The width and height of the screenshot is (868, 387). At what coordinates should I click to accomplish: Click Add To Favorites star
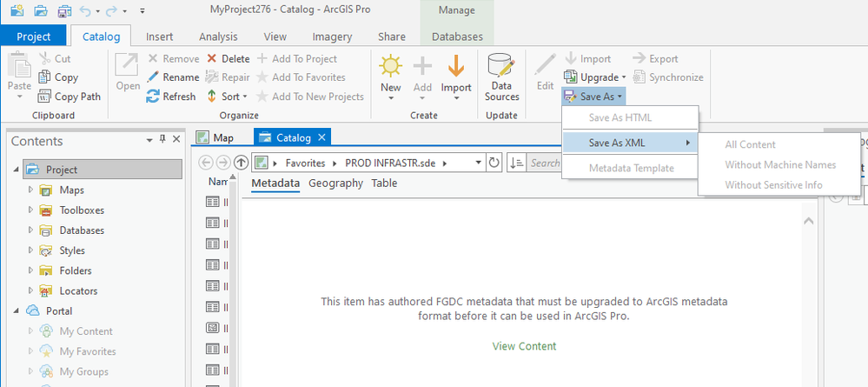point(301,77)
